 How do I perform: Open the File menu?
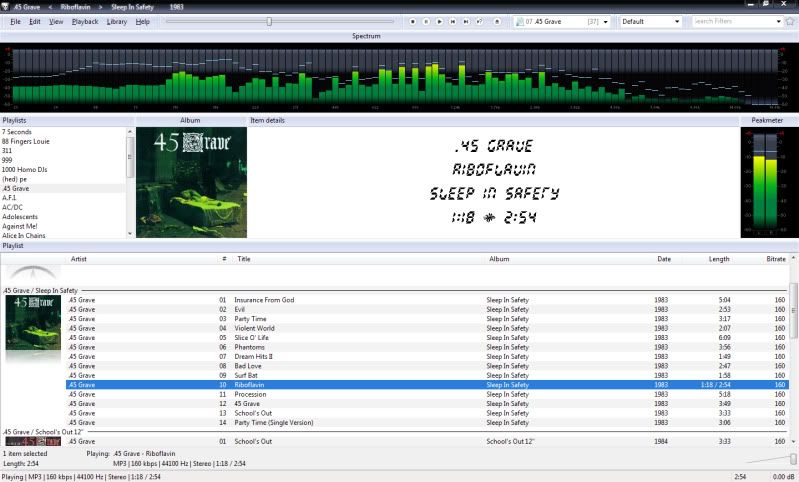coord(15,21)
